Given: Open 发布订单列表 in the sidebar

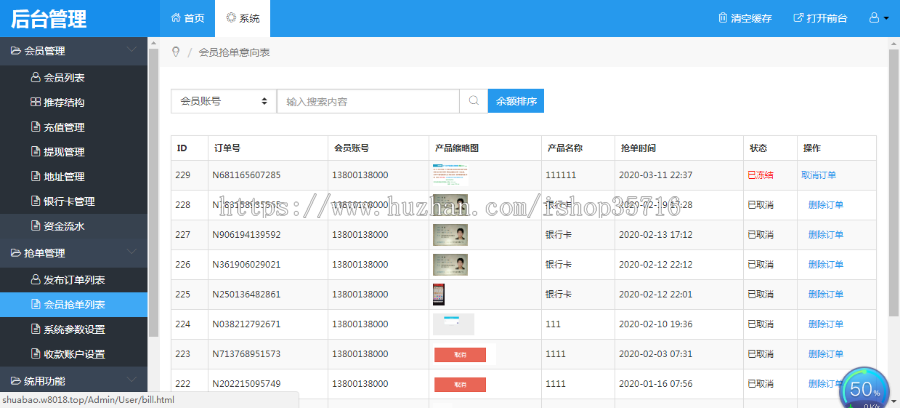Looking at the screenshot, I should point(73,280).
